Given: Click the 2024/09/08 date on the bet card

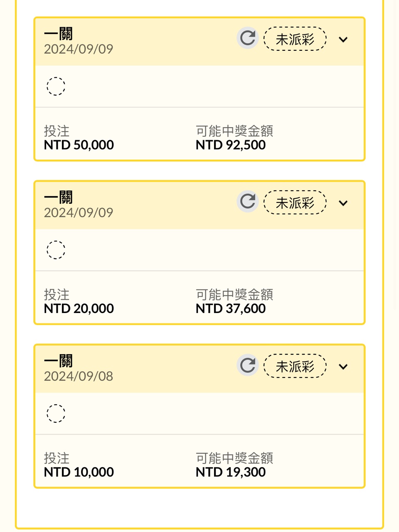Looking at the screenshot, I should 79,376.
